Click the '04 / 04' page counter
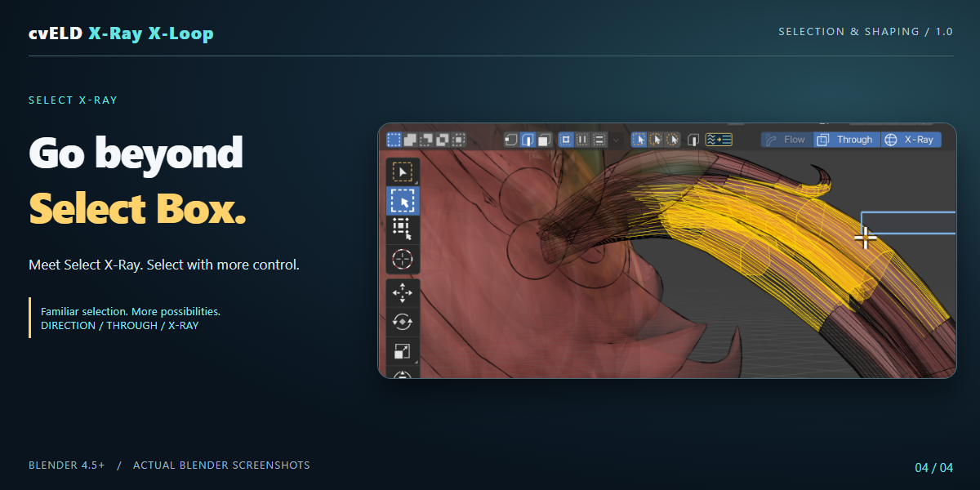Image resolution: width=980 pixels, height=490 pixels. (934, 468)
